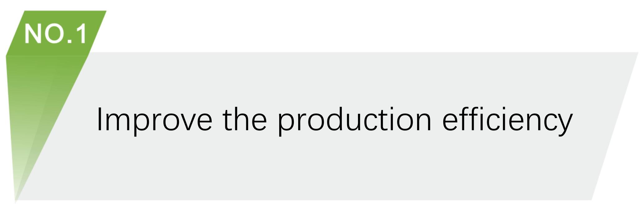Select the white space right of the NO.1 badge
This screenshot has width=644, height=204.
374,28
